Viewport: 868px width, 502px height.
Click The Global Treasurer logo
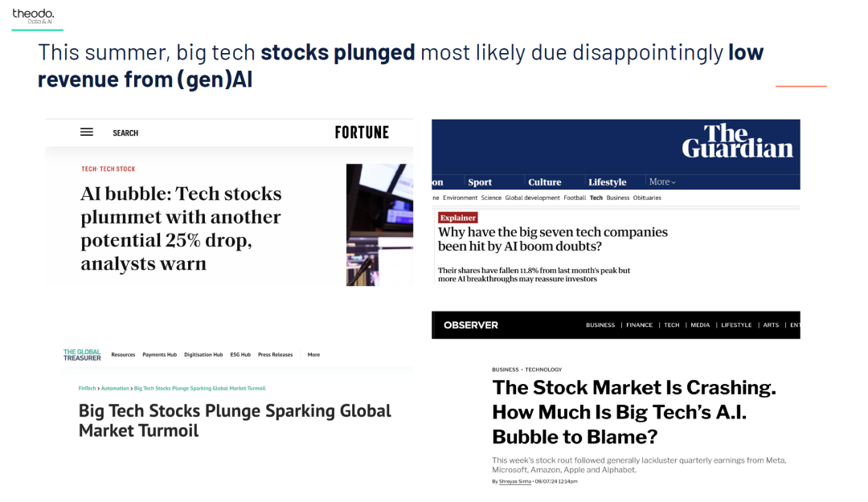coord(82,355)
